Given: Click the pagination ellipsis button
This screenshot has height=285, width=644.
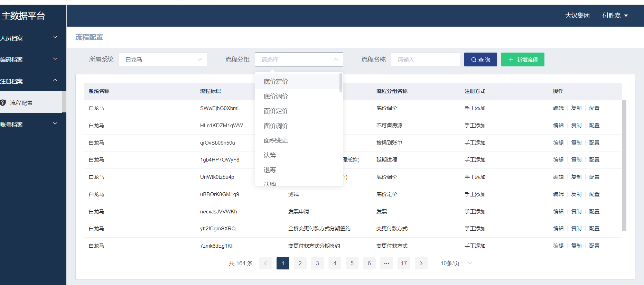Looking at the screenshot, I should coord(386,263).
